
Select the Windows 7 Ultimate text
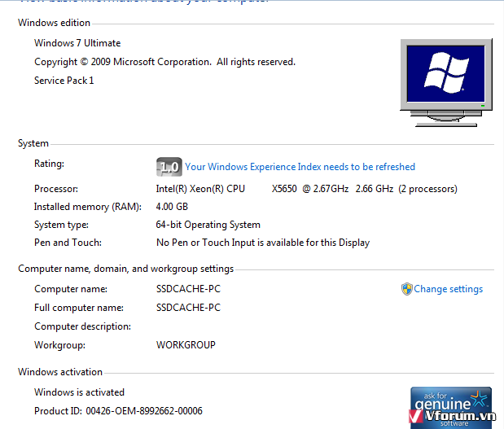(77, 43)
